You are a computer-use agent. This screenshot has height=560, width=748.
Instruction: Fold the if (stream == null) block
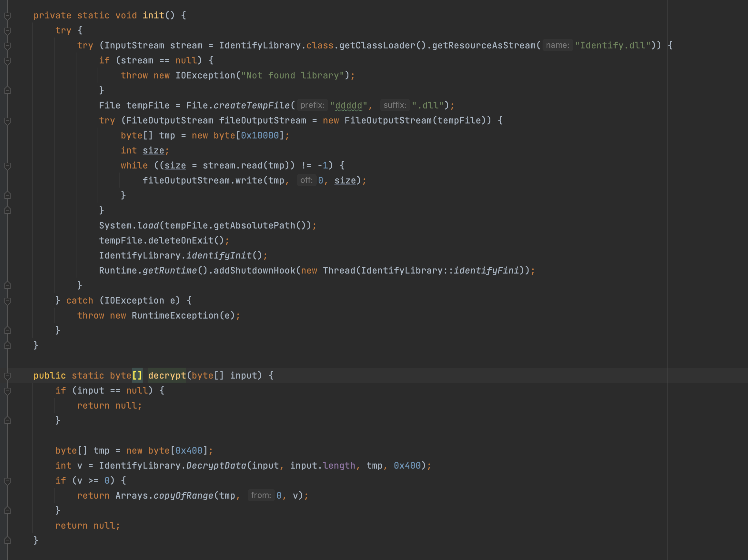(x=8, y=61)
